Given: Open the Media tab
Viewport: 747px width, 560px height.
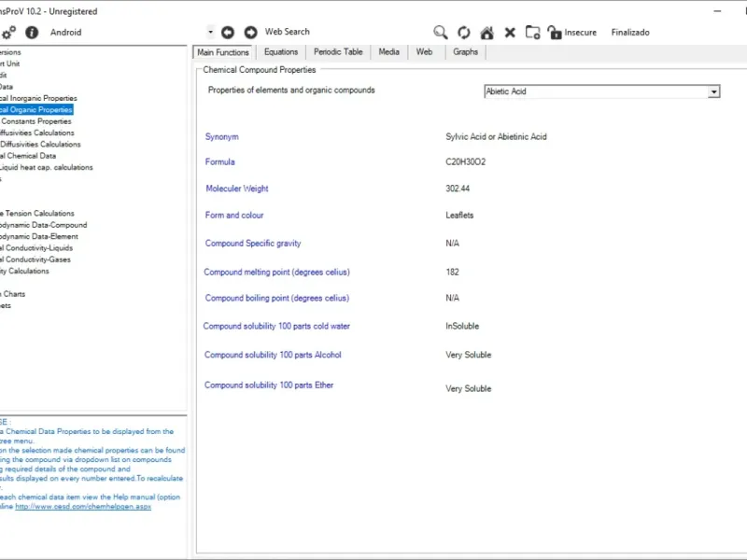Looking at the screenshot, I should (x=388, y=52).
